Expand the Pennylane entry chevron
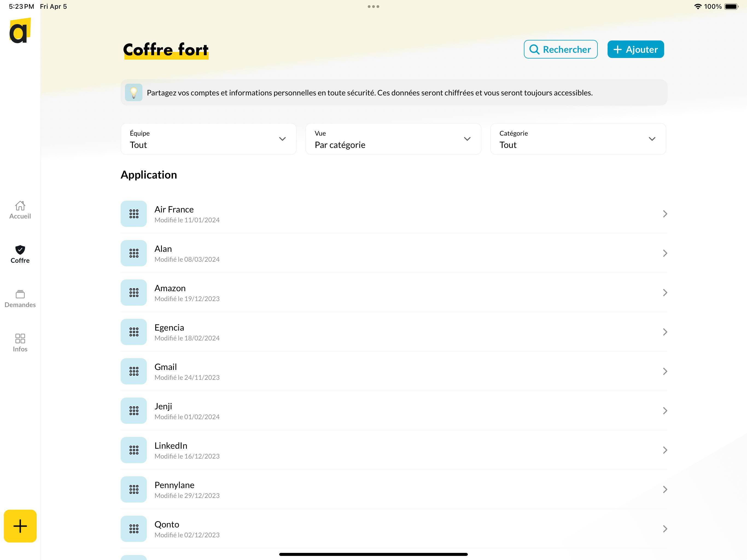The width and height of the screenshot is (747, 560). [665, 489]
